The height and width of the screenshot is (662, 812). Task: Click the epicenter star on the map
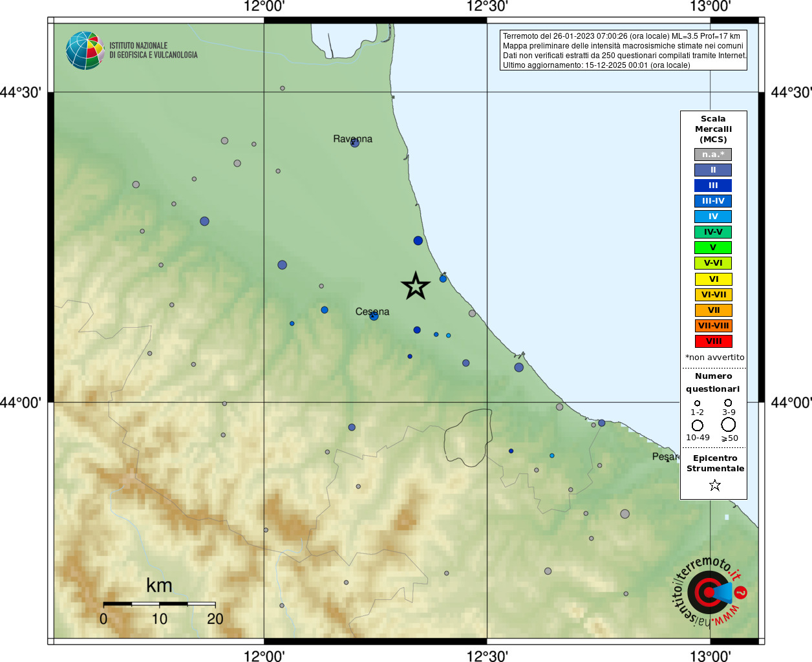click(416, 286)
